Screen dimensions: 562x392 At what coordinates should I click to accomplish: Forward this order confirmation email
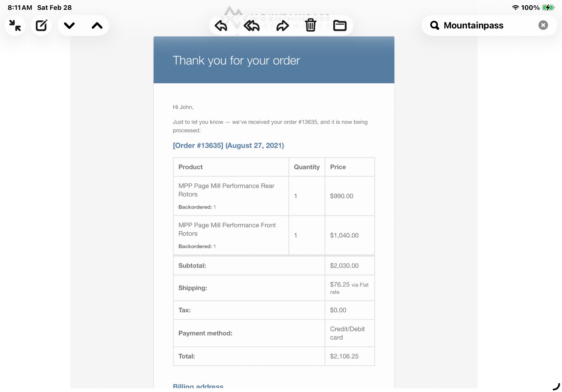tap(282, 26)
